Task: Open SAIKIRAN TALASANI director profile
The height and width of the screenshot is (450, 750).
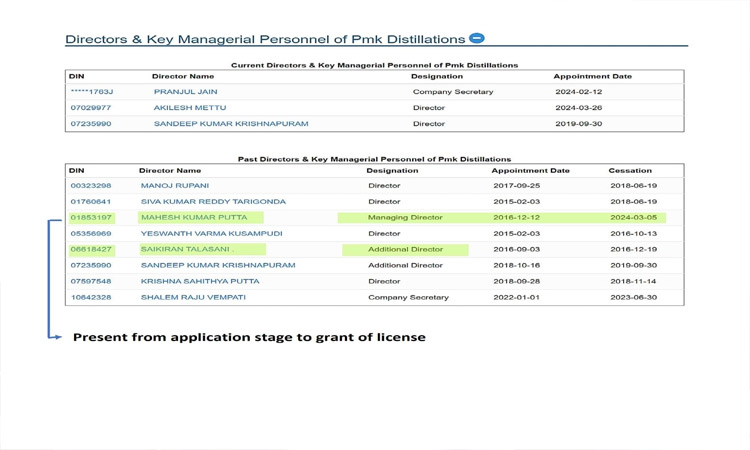Action: (x=186, y=249)
